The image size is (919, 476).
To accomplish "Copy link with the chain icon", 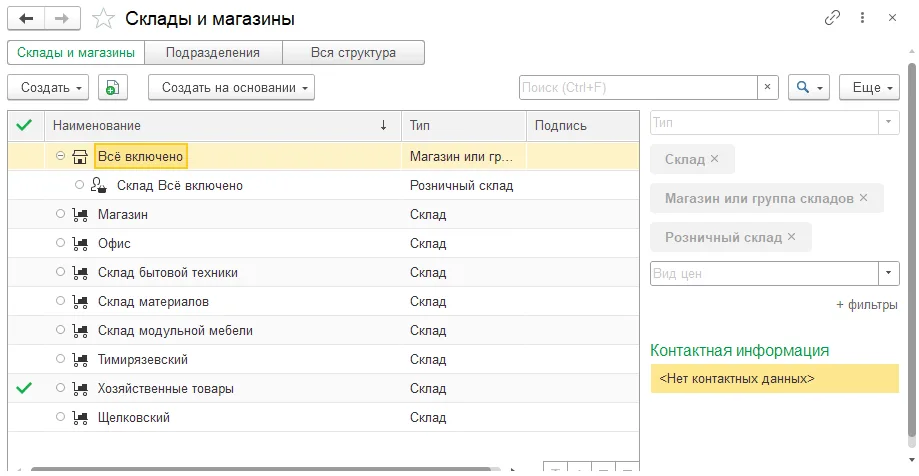I will click(832, 18).
